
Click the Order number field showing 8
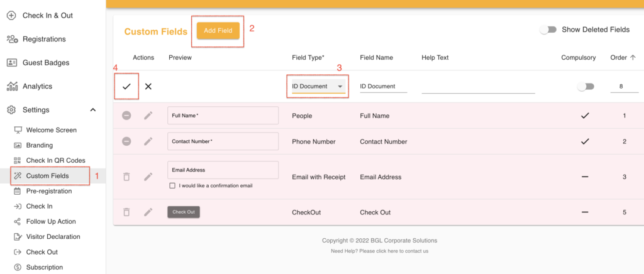click(623, 87)
